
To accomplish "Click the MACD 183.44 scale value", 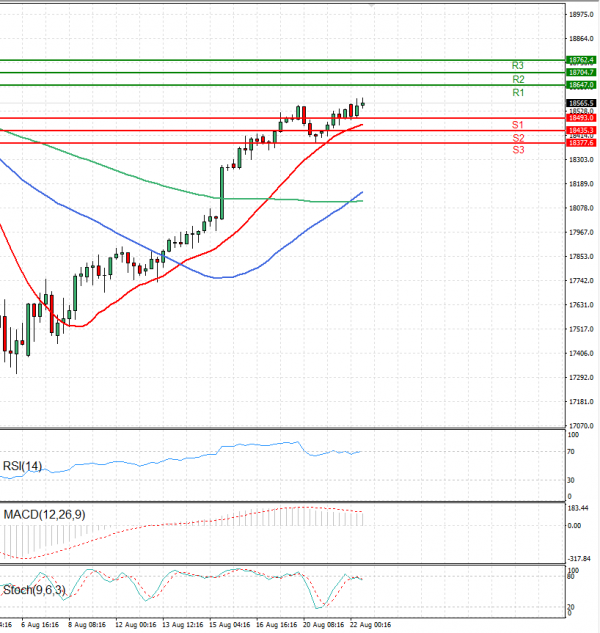I will pos(578,508).
